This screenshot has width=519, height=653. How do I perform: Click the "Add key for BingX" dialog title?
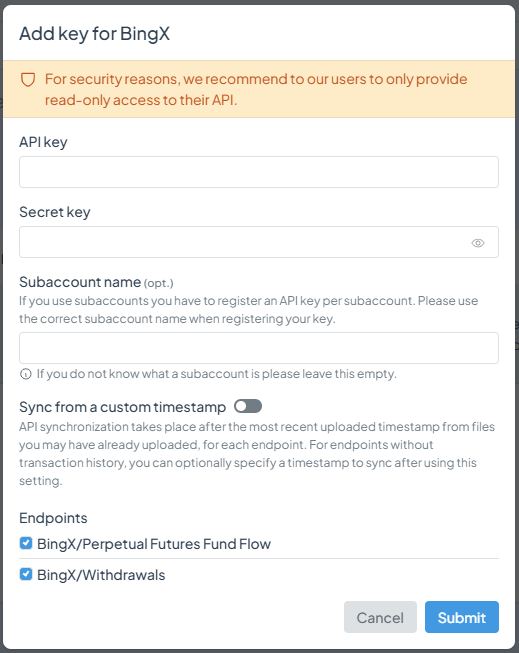pyautogui.click(x=95, y=34)
